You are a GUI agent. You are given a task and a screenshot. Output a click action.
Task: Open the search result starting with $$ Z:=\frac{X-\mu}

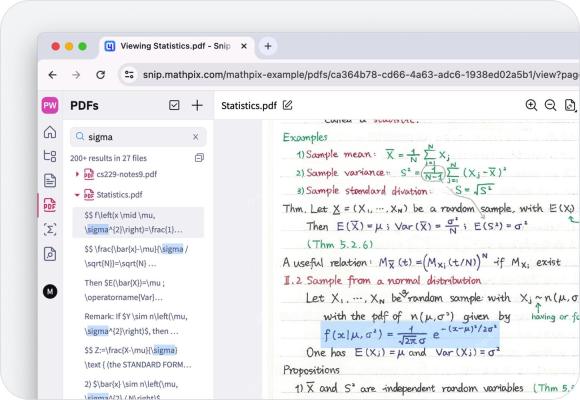click(138, 357)
